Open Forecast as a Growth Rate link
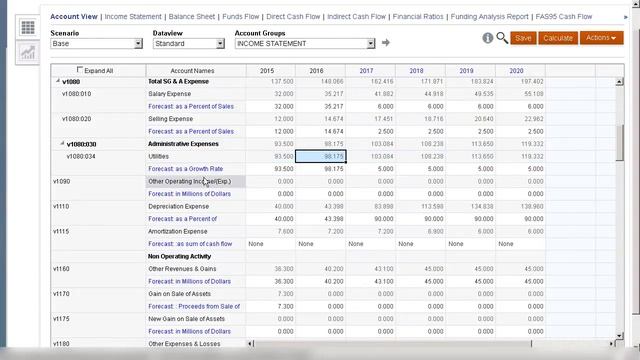The width and height of the screenshot is (640, 360). pyautogui.click(x=186, y=169)
